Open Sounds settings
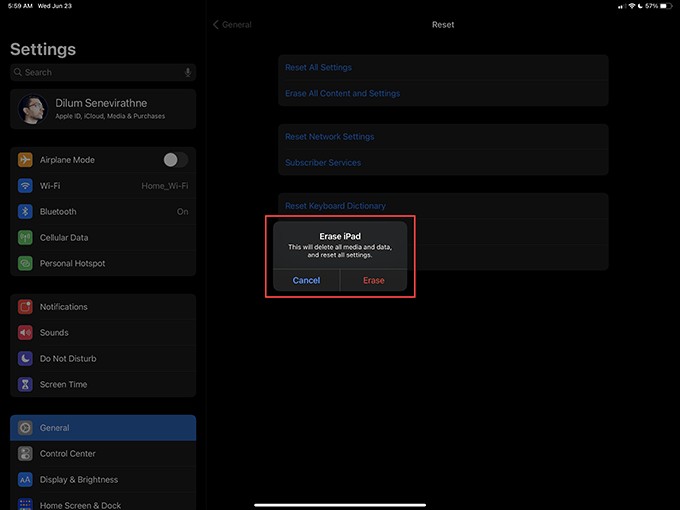The width and height of the screenshot is (680, 510). [x=103, y=333]
